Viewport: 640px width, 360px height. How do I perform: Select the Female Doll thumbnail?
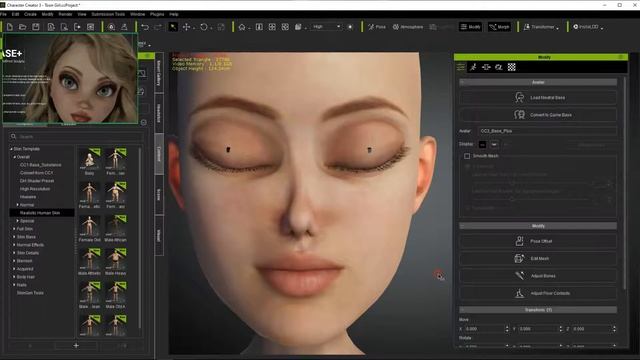click(x=89, y=229)
